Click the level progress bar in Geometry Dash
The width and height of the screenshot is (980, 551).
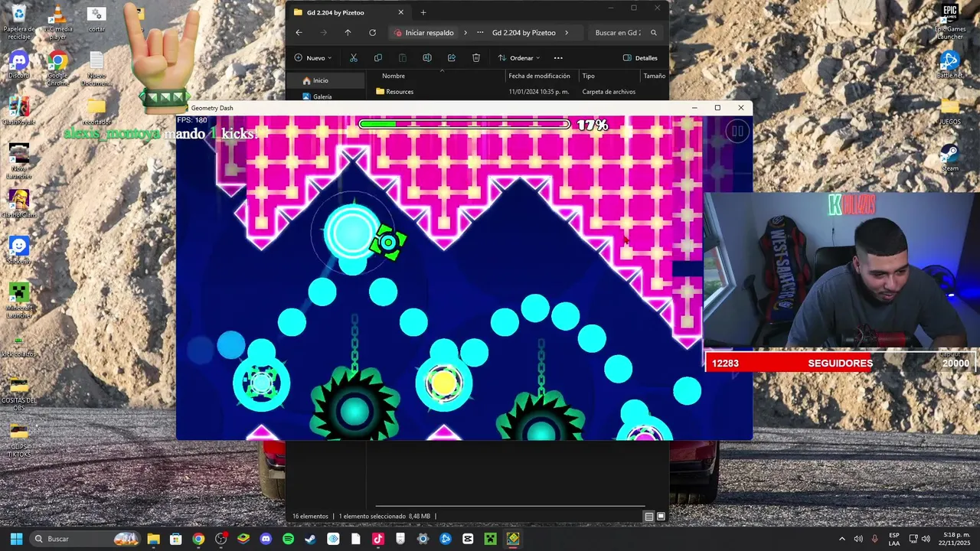tap(465, 124)
